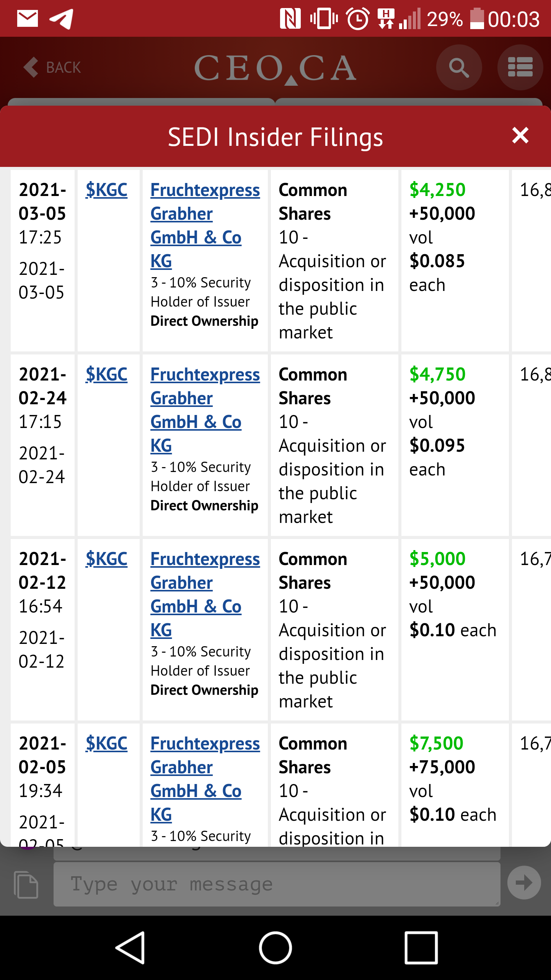Open $KGC link in 2021-02-12 filing

click(106, 559)
